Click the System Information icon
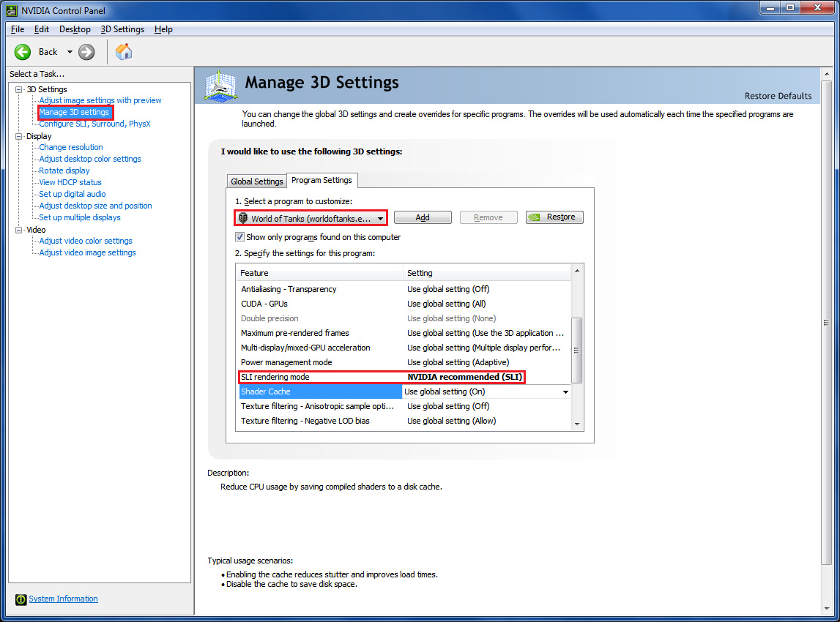 click(x=21, y=599)
